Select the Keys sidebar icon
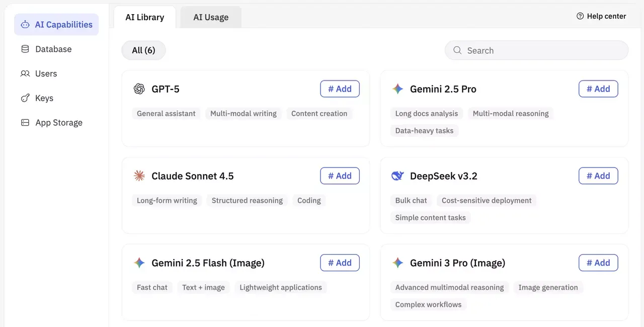The image size is (644, 327). coord(25,98)
